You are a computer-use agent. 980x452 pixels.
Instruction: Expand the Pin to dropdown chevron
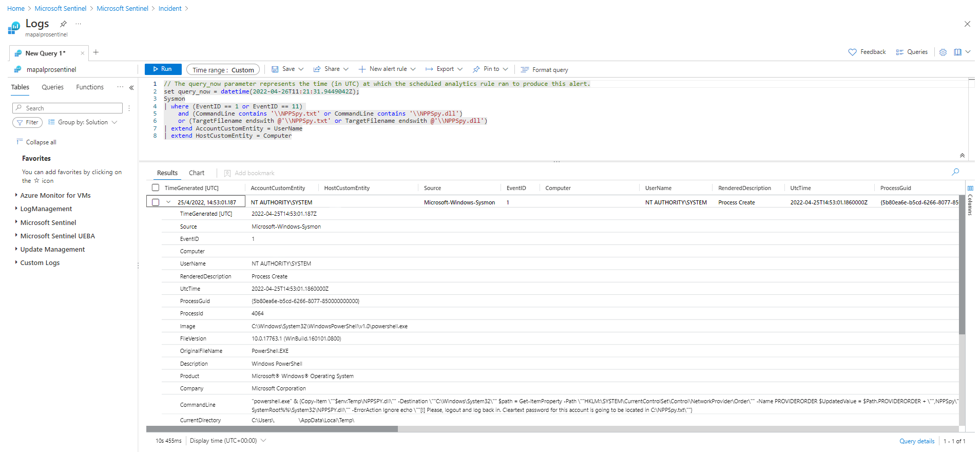pos(506,69)
